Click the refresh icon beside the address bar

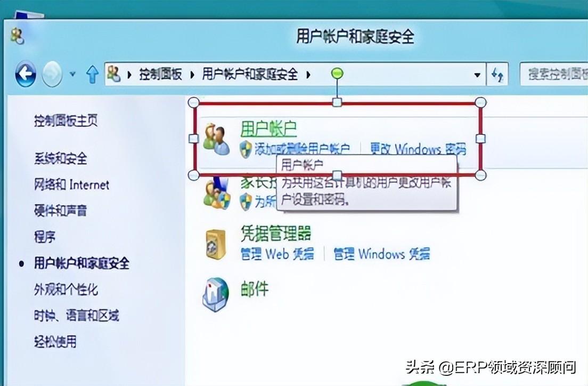tap(497, 74)
